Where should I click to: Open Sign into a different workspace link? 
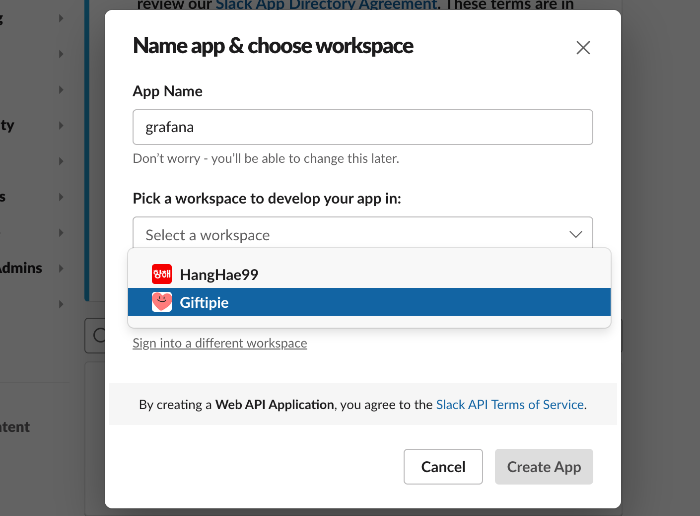point(220,343)
